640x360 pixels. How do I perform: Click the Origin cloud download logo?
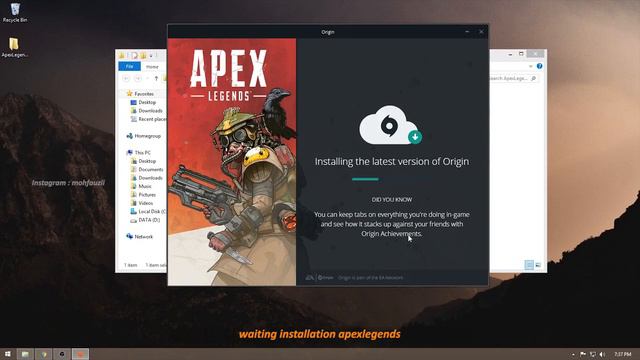[390, 125]
